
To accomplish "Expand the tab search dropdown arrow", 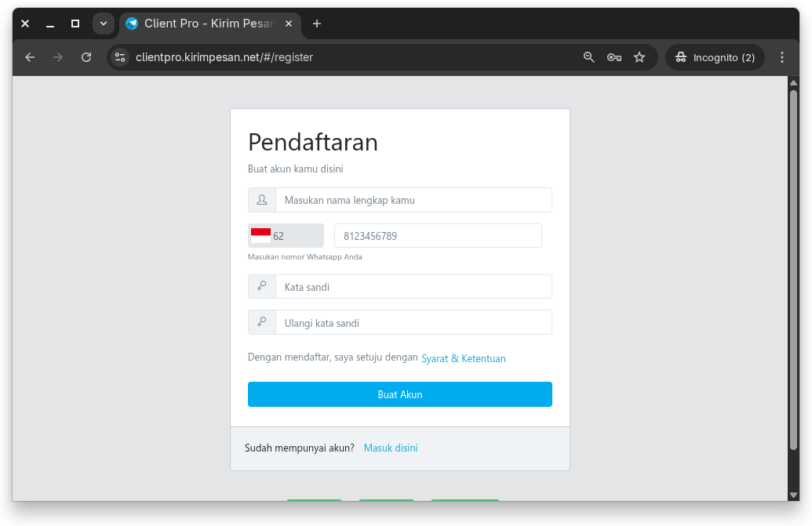I will [104, 24].
